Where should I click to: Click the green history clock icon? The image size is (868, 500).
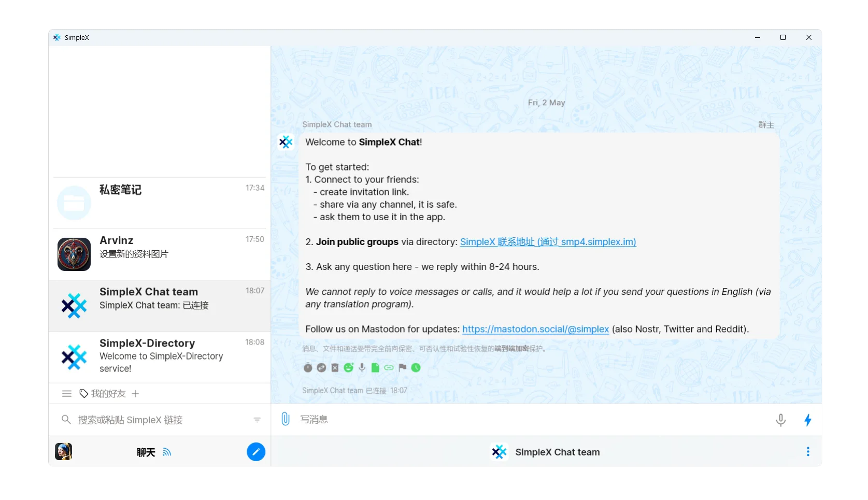coord(416,367)
